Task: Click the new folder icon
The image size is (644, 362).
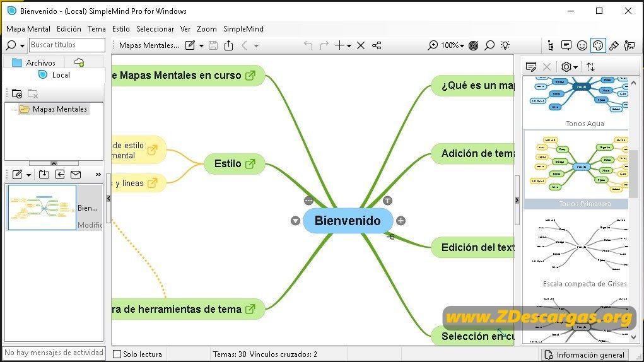Action: 17,93
